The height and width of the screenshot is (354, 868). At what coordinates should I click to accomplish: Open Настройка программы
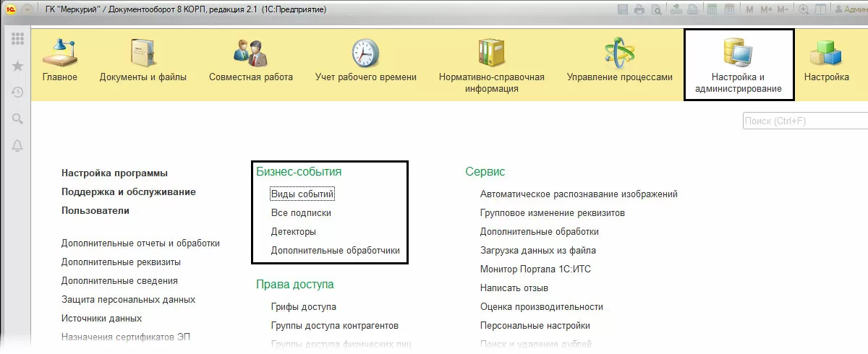tap(115, 173)
